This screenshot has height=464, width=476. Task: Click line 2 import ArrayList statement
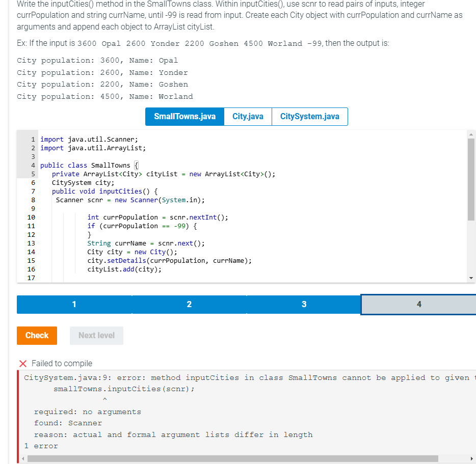93,148
